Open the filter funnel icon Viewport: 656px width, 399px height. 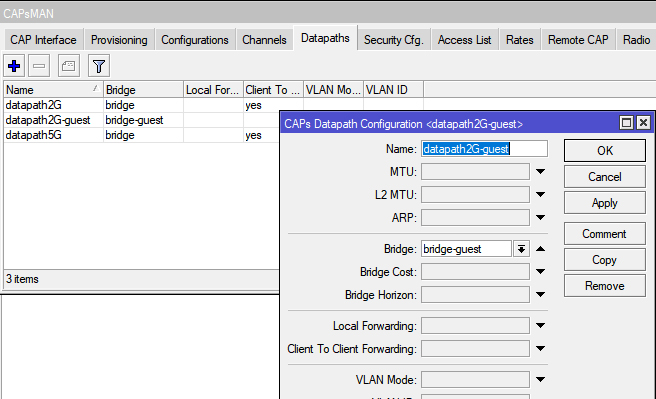(x=99, y=66)
